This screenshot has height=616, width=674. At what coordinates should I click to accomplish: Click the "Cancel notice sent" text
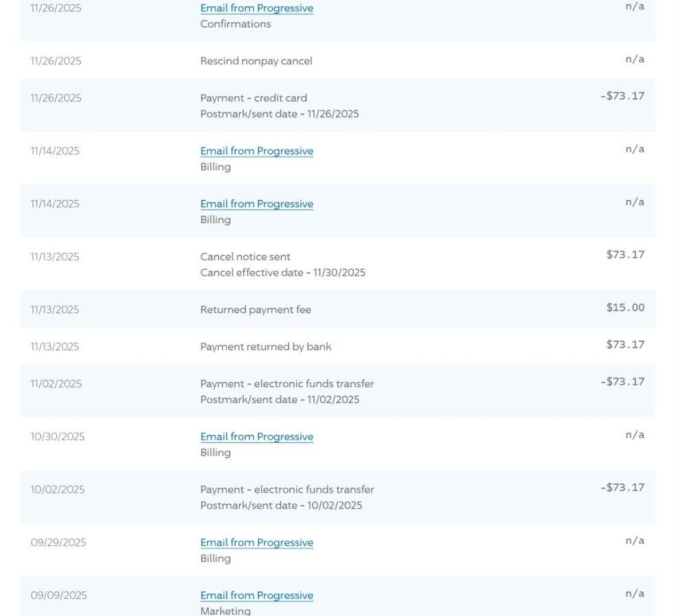pyautogui.click(x=245, y=257)
